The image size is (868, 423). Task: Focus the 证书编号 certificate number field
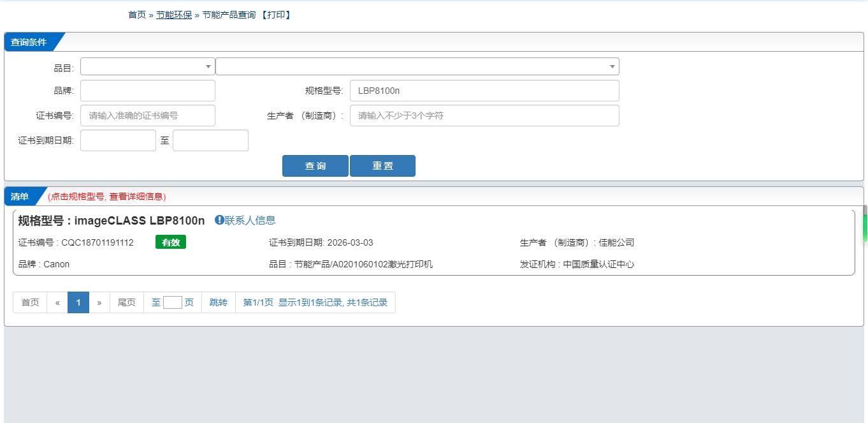[x=148, y=115]
